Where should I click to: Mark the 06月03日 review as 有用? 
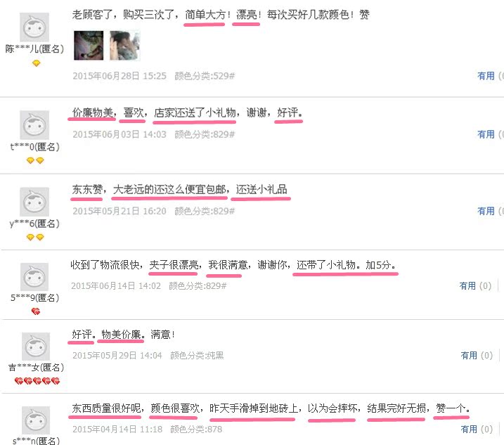click(x=486, y=134)
